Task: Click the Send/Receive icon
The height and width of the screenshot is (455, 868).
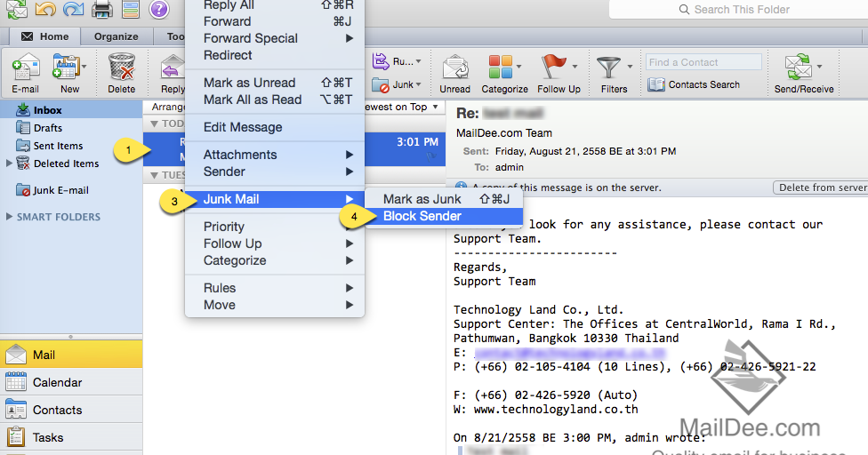Action: click(799, 68)
